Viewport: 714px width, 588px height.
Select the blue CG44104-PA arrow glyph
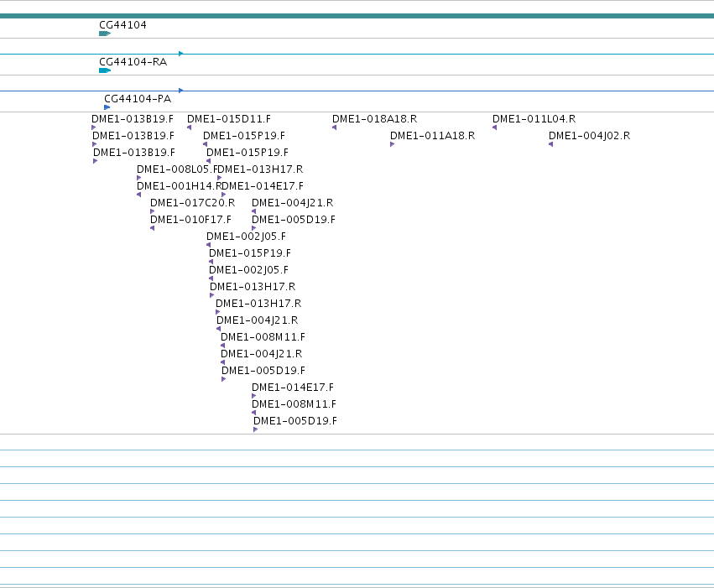[x=107, y=107]
